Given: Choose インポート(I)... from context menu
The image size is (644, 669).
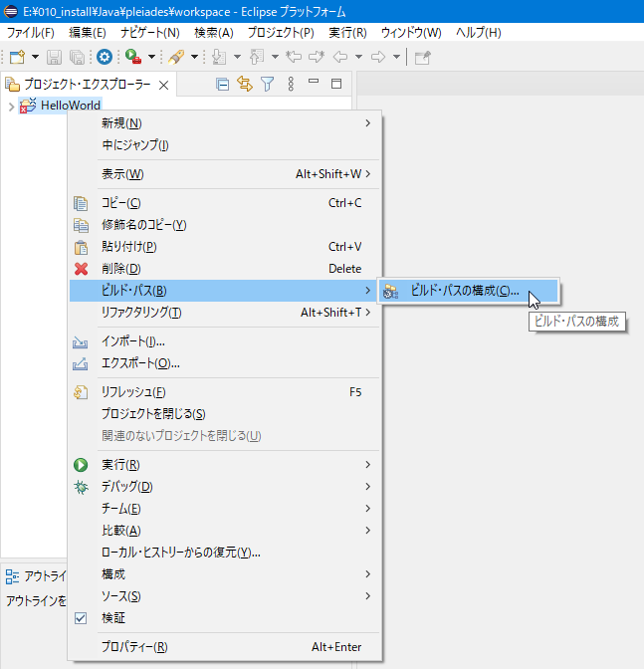Looking at the screenshot, I should 225,341.
